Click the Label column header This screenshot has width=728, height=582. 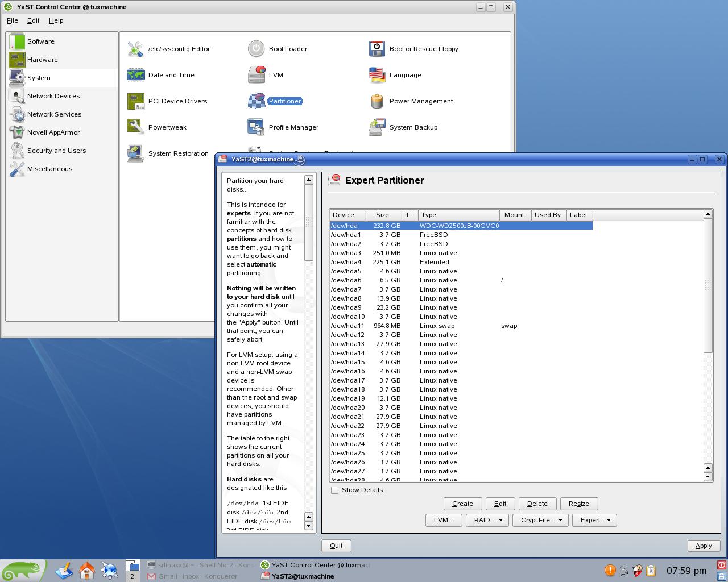580,215
